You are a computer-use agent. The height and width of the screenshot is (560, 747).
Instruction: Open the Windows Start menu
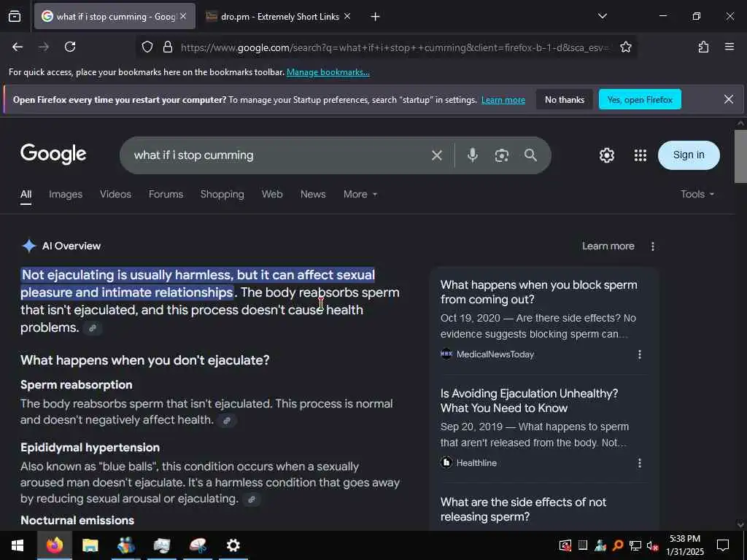pos(18,545)
